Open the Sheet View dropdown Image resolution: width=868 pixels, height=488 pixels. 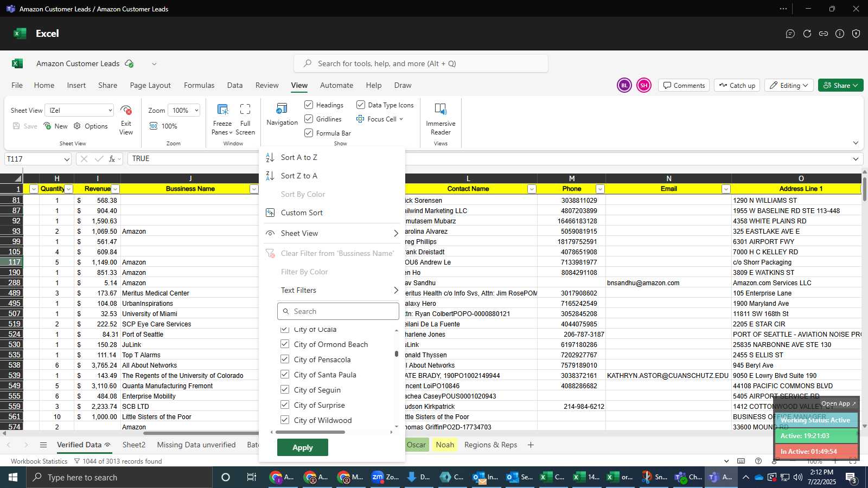point(79,110)
